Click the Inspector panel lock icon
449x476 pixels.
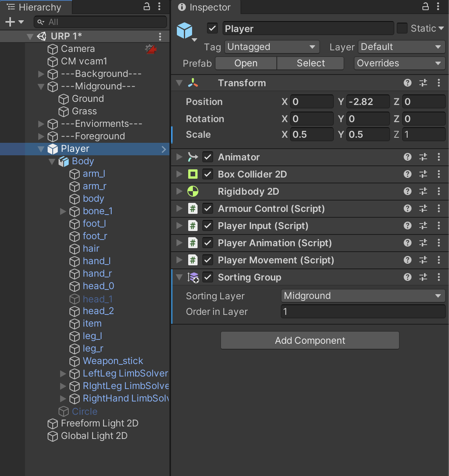point(426,6)
